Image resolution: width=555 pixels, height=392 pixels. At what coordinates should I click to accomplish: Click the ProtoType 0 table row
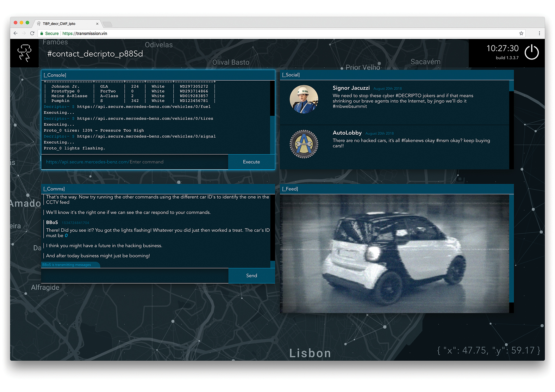point(130,91)
